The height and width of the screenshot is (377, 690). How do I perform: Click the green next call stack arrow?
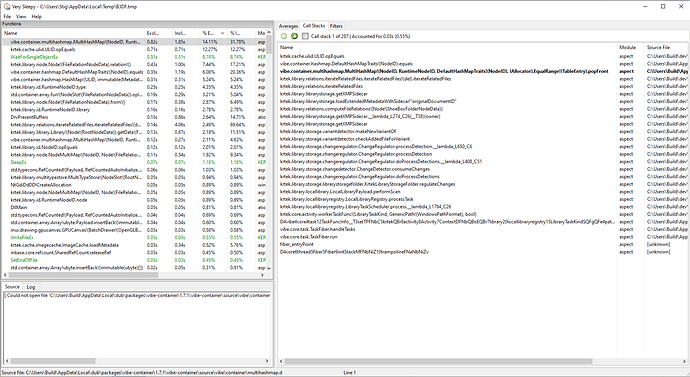click(x=294, y=36)
